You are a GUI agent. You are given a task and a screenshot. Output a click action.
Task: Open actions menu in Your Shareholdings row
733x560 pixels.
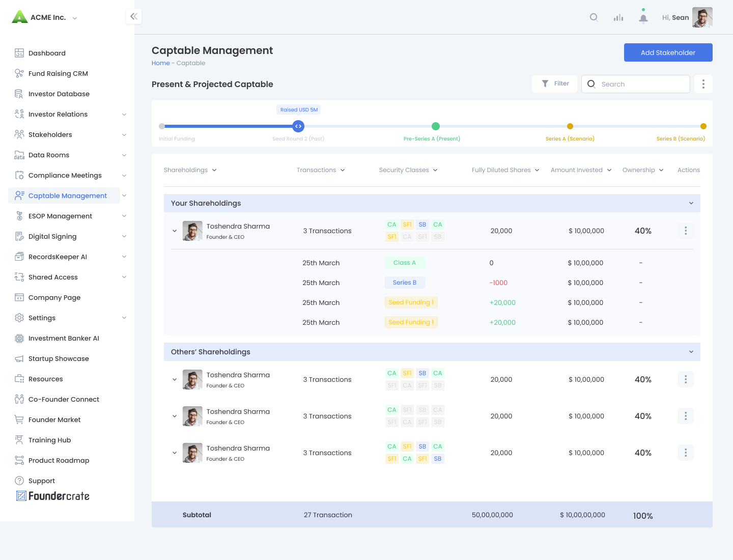[686, 231]
